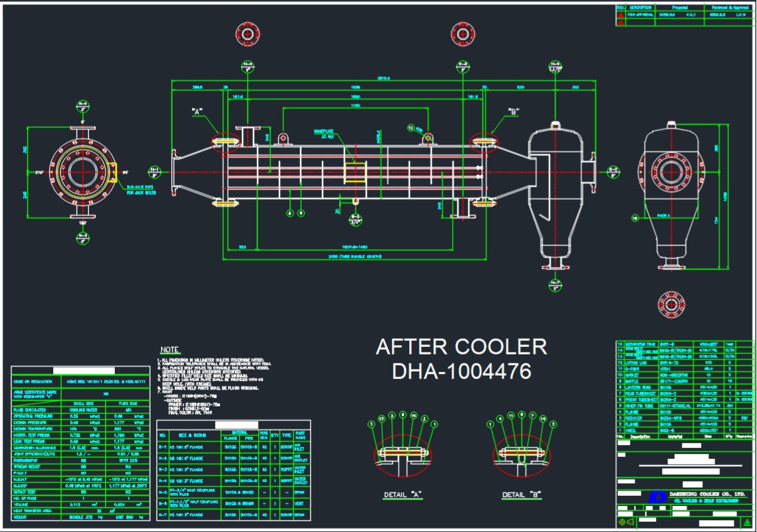The image size is (757, 532).
Task: Click the green triangle symbol in title block corner
Action: tap(747, 522)
